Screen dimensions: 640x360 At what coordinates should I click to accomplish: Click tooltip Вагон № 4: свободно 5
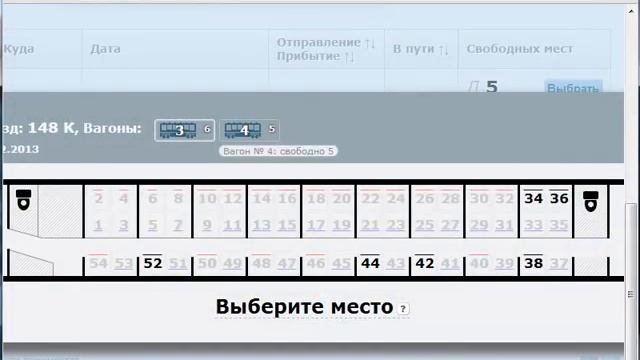point(278,151)
